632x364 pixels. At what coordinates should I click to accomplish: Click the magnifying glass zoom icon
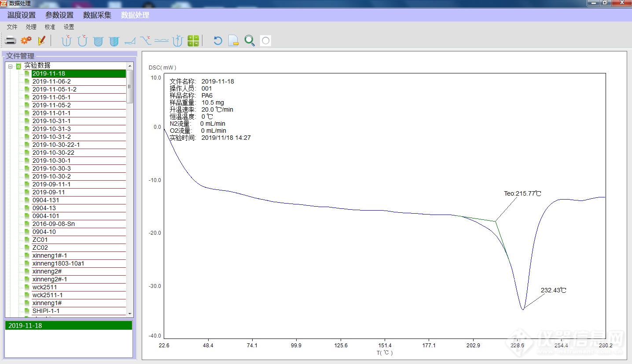click(250, 41)
